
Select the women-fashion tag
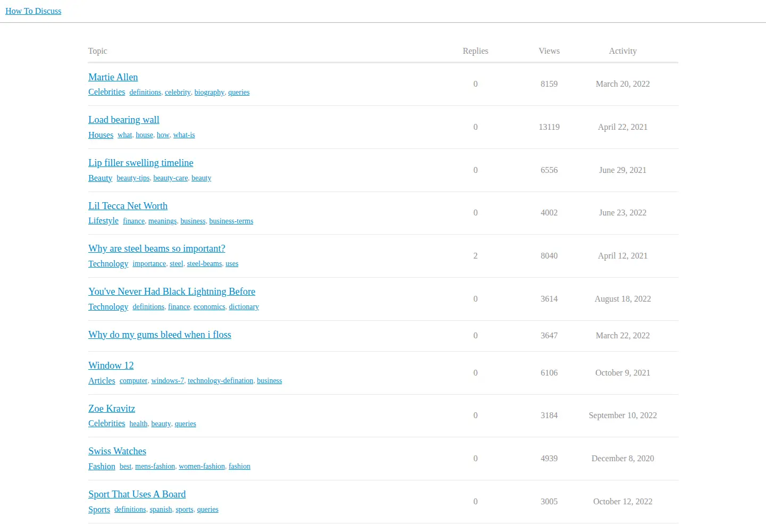point(202,467)
